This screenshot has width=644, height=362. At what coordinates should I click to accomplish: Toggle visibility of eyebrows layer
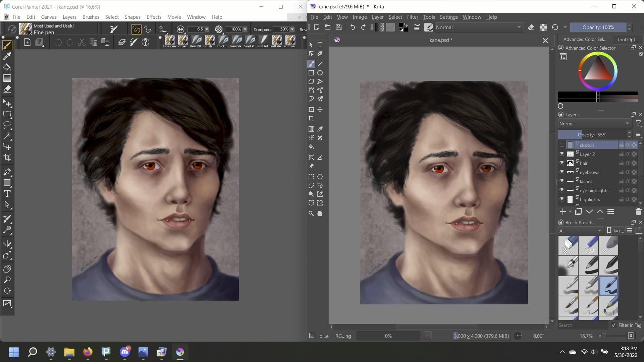(x=562, y=172)
